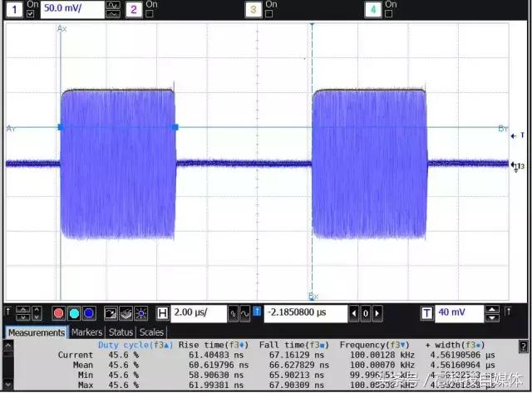532x393 pixels.
Task: Disable the channel 1 On checkbox
Action: coord(32,14)
